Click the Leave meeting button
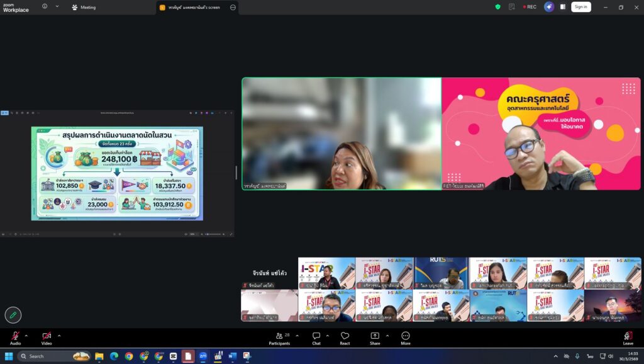 [628, 337]
